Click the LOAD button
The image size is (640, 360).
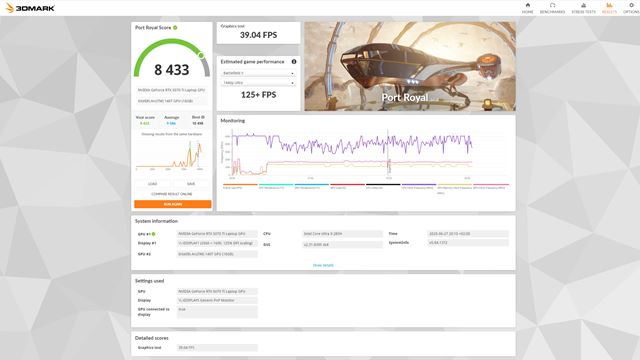click(x=153, y=184)
